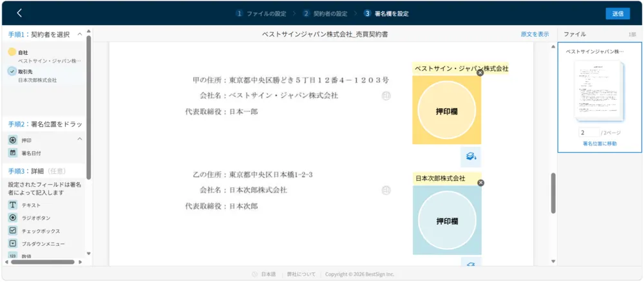Click the 送信 send button

point(618,14)
